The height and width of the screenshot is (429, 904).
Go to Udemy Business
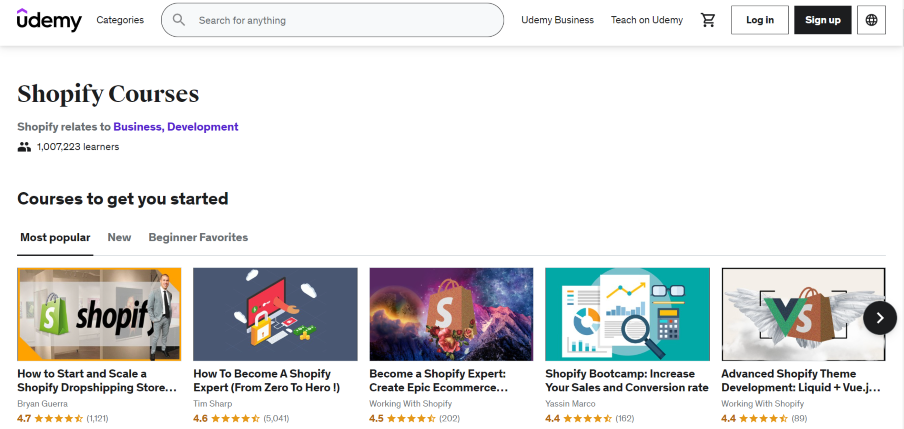click(x=558, y=20)
